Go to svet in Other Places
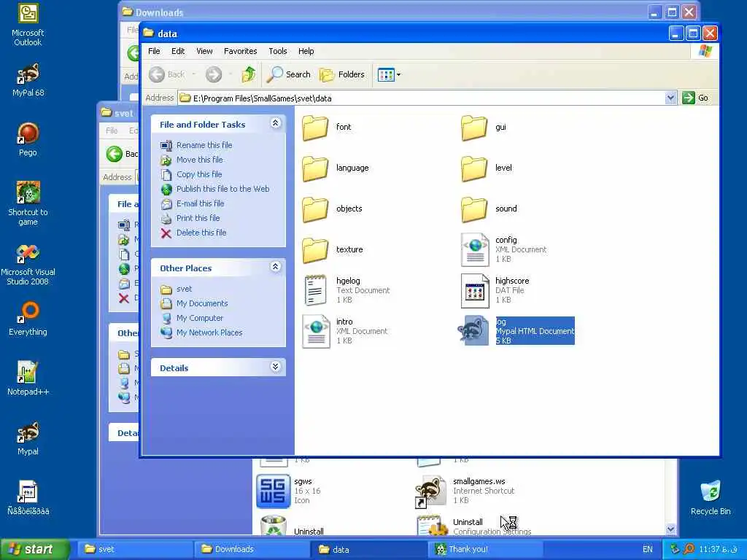The width and height of the screenshot is (747, 560). click(184, 289)
